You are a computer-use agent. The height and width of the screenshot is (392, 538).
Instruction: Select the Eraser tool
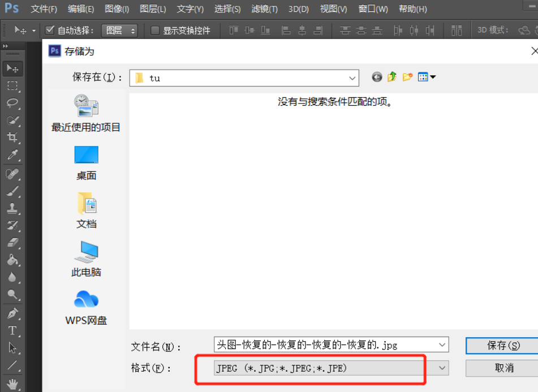point(12,243)
